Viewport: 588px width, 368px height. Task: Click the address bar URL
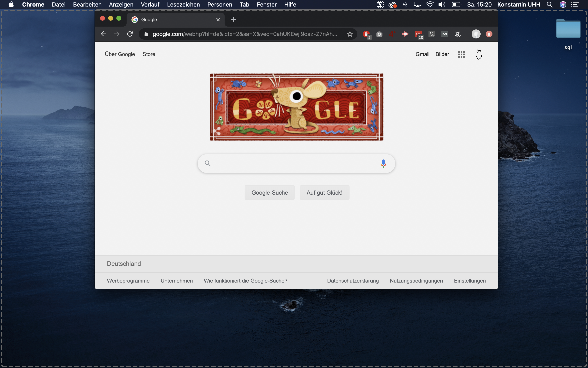pyautogui.click(x=245, y=34)
